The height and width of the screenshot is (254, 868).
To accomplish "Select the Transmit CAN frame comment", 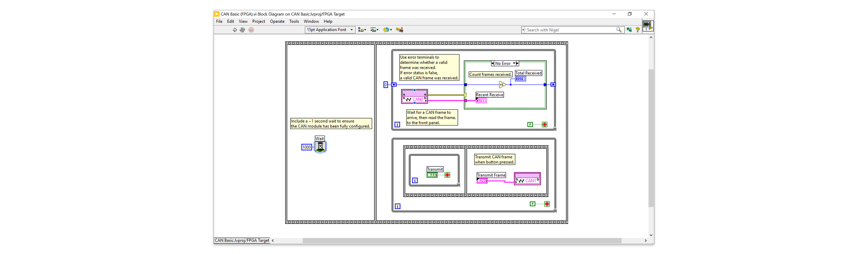I will pos(495,159).
